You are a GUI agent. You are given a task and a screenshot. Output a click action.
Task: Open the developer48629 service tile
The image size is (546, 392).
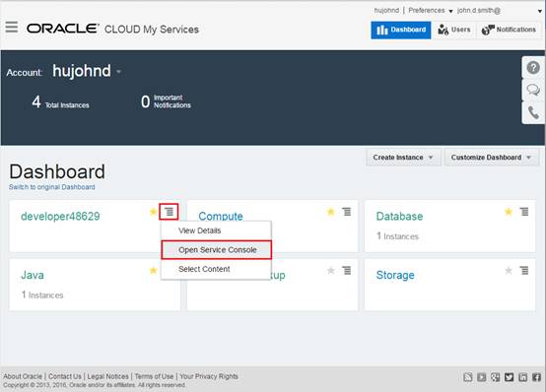(60, 217)
